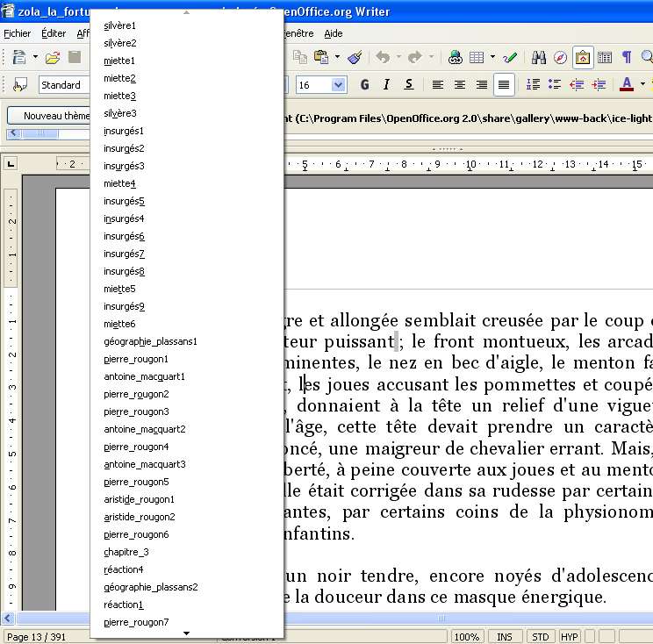Click the Gallery toolbar icon

tap(583, 58)
